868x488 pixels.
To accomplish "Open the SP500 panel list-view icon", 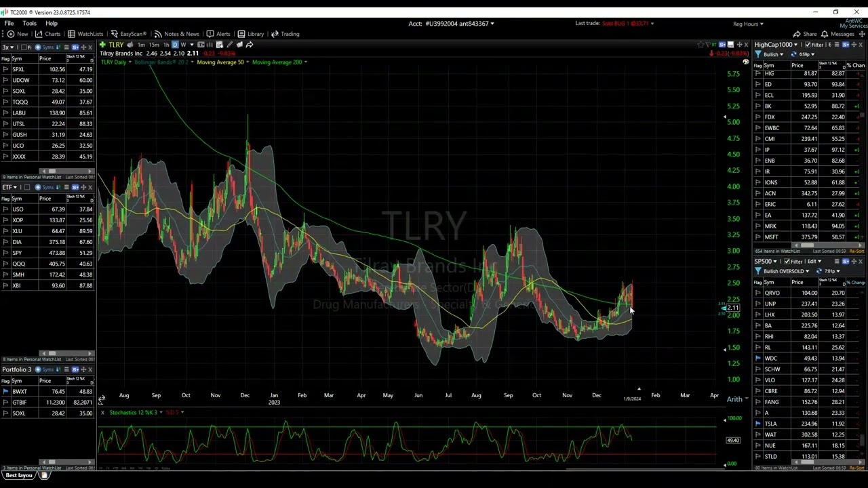I will (x=837, y=262).
